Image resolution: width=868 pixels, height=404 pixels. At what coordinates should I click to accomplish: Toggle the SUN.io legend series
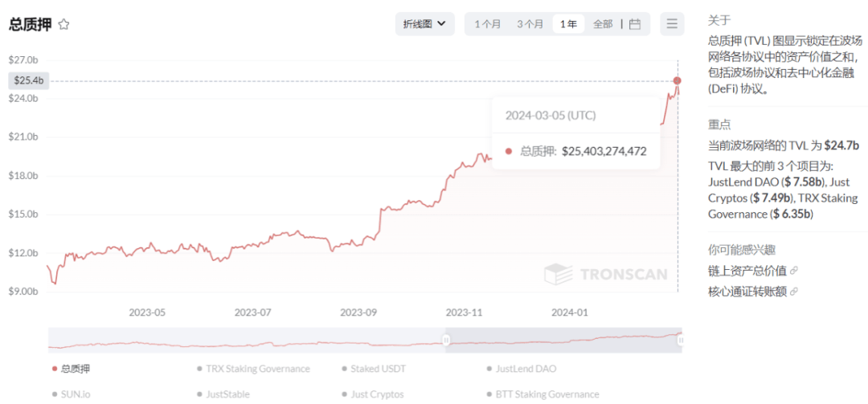73,394
